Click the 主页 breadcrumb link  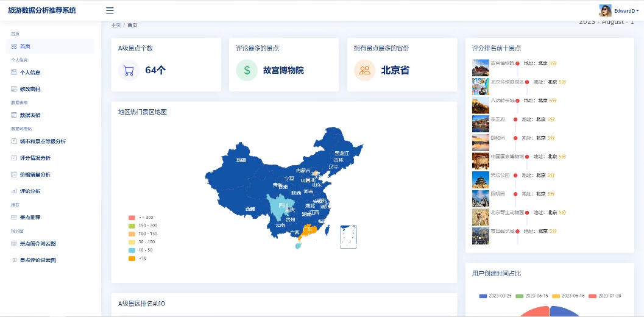116,25
